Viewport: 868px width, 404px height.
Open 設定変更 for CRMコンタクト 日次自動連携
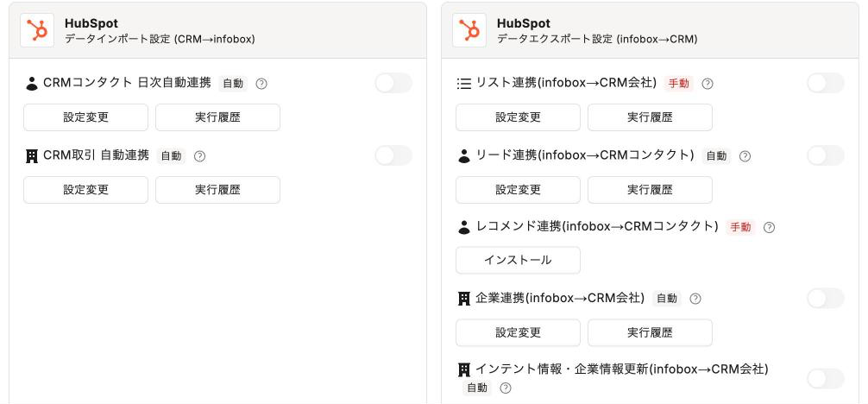[85, 117]
